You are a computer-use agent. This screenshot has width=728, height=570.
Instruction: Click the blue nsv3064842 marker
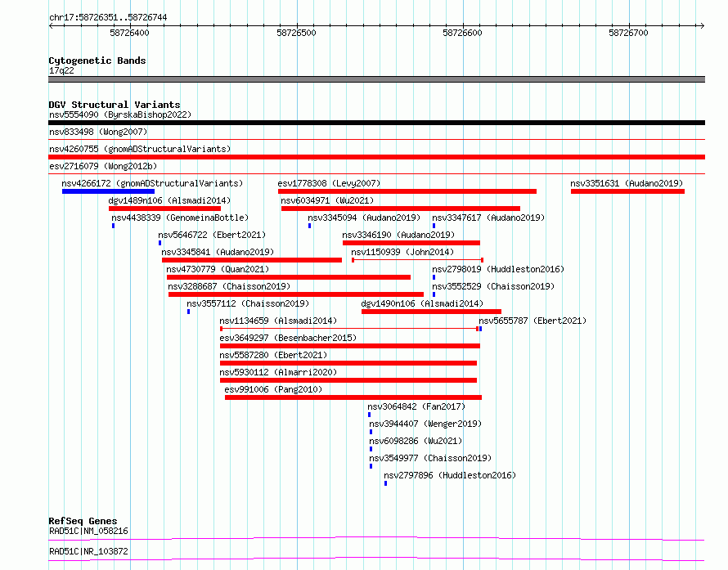[x=369, y=415]
